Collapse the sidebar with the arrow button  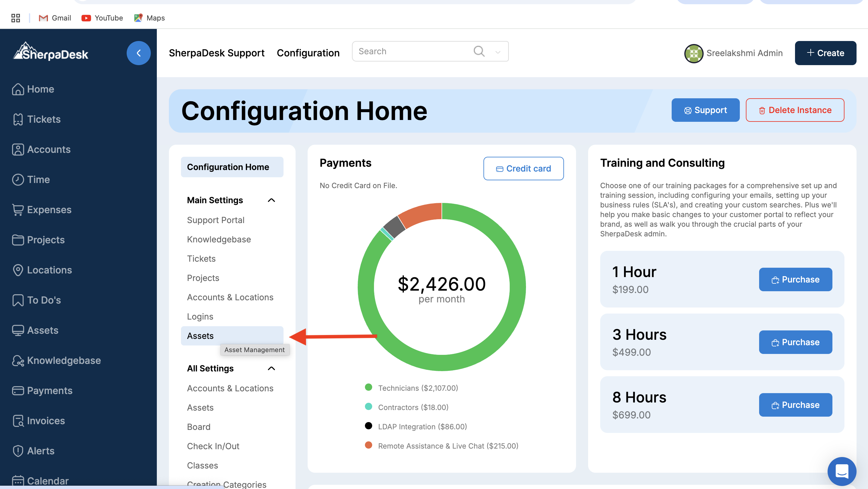coord(138,53)
